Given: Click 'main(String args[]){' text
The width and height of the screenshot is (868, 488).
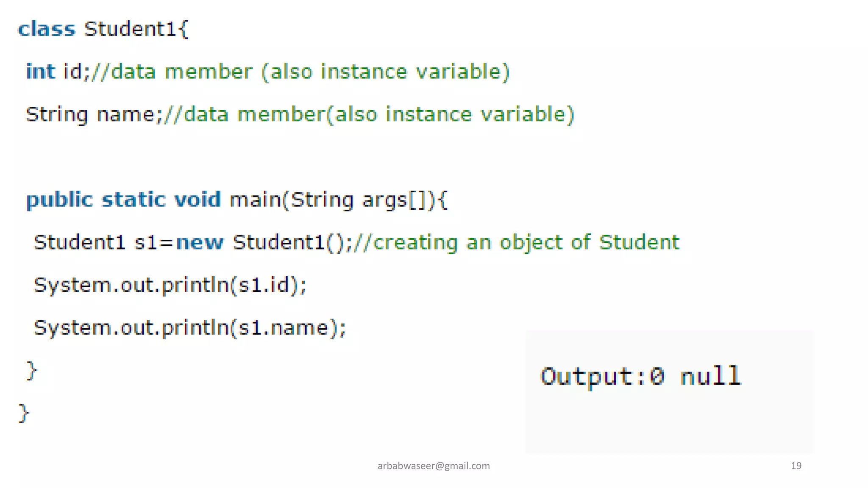Looking at the screenshot, I should click(338, 200).
